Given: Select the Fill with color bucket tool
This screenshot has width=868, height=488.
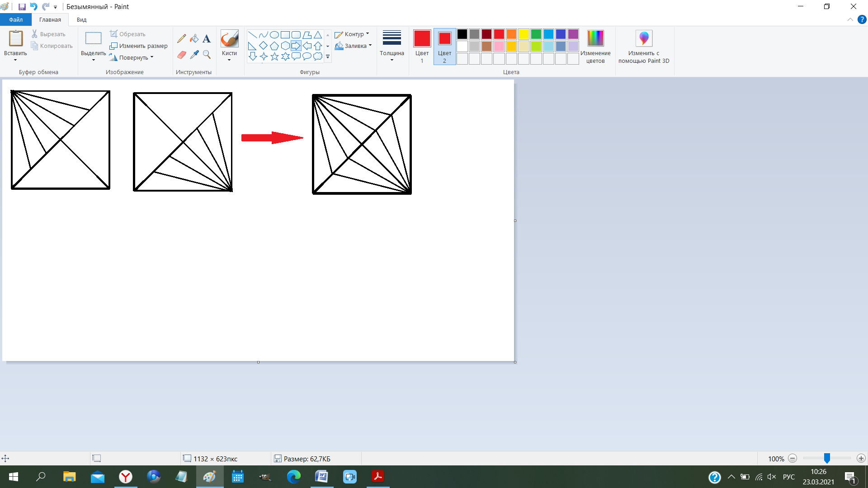Looking at the screenshot, I should [x=194, y=39].
